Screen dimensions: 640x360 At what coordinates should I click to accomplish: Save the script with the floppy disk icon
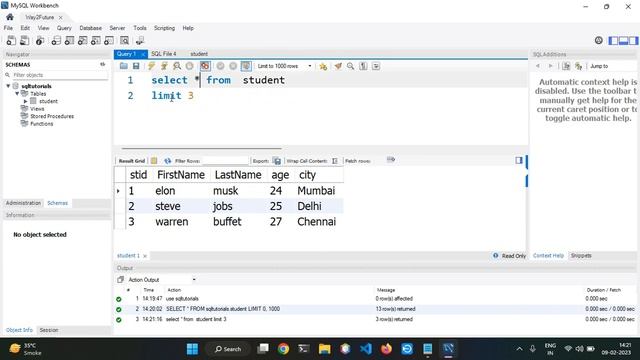136,66
